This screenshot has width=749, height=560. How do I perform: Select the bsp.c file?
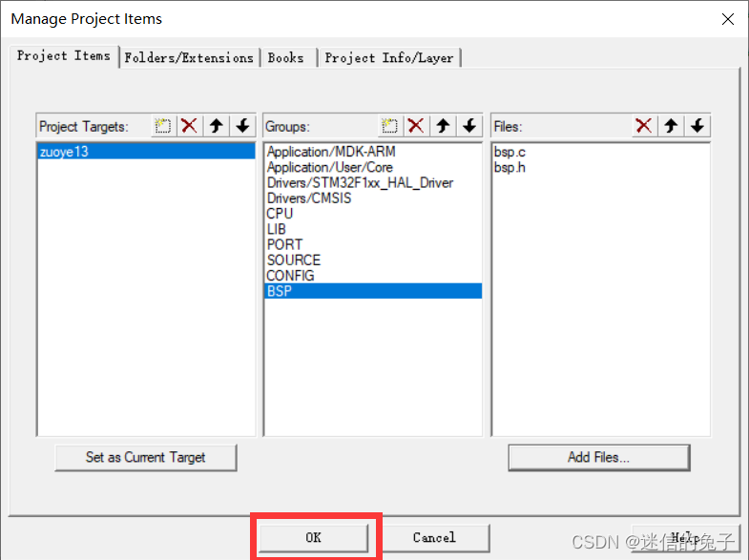[600, 152]
